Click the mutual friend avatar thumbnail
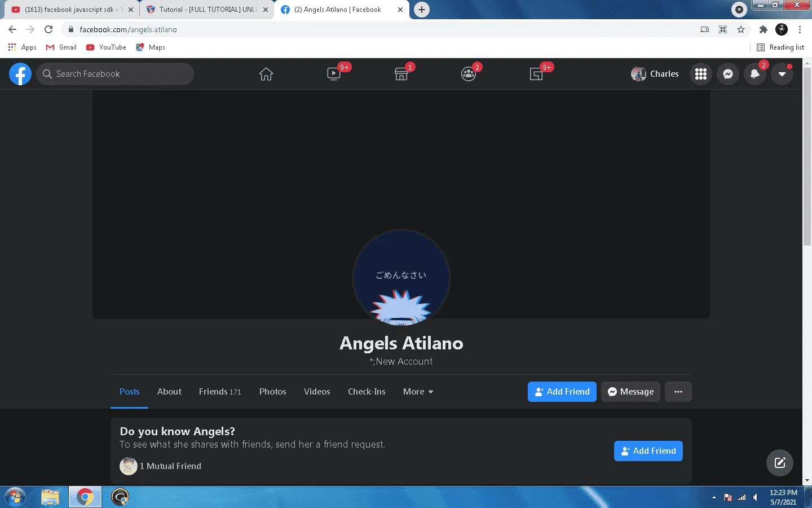812x508 pixels. tap(129, 466)
